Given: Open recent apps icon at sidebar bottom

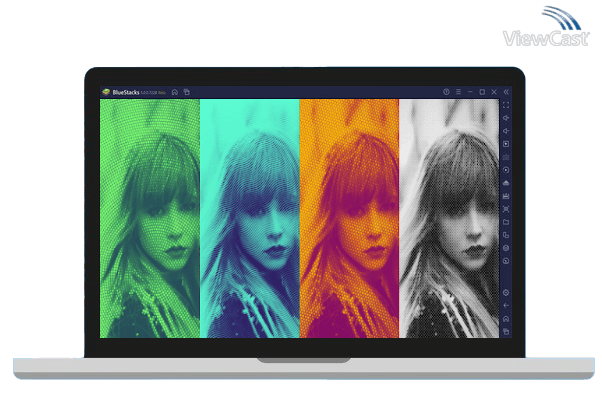Looking at the screenshot, I should (506, 331).
